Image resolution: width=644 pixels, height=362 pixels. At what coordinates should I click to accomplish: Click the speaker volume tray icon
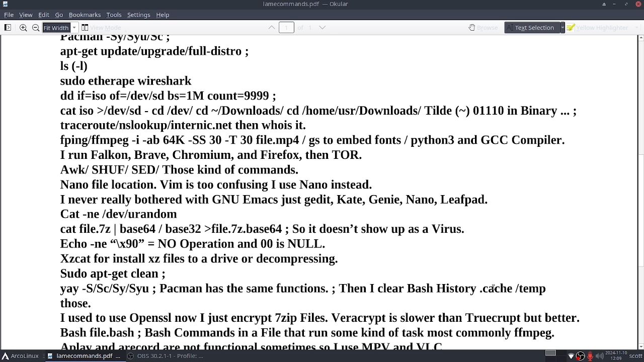[600, 356]
